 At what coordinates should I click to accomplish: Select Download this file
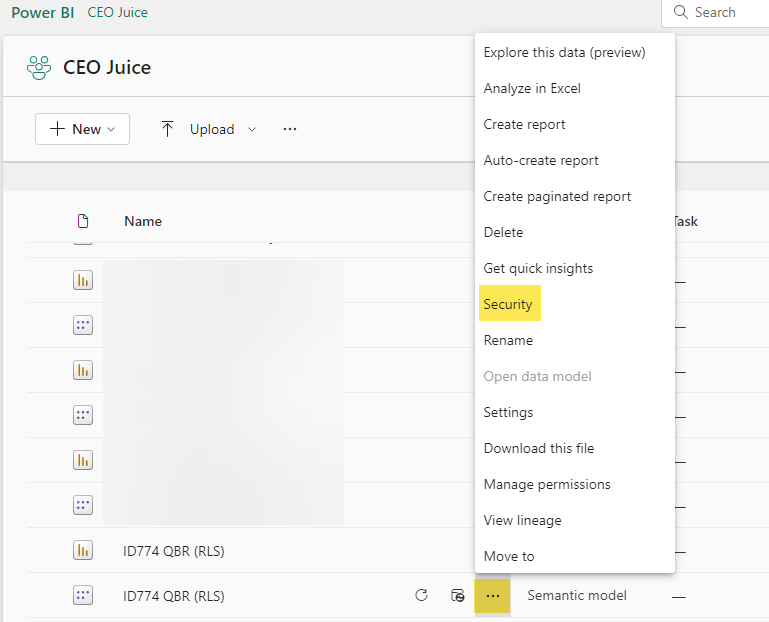(x=538, y=448)
